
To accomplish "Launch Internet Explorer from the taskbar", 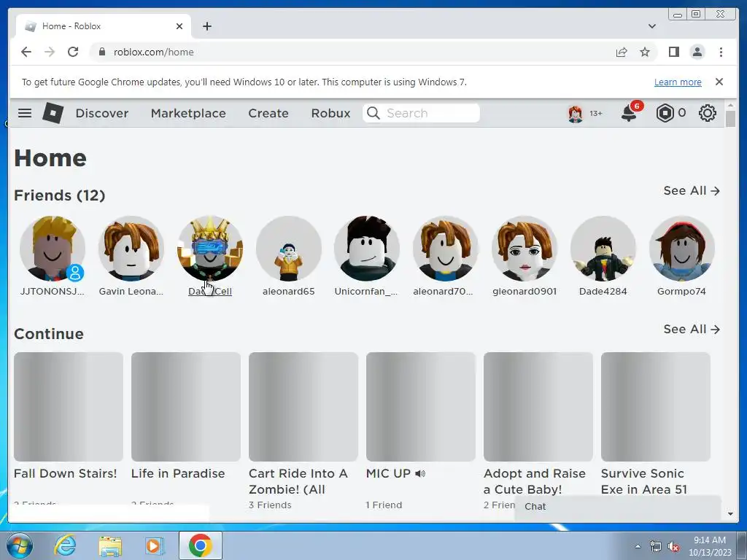I will 65,545.
